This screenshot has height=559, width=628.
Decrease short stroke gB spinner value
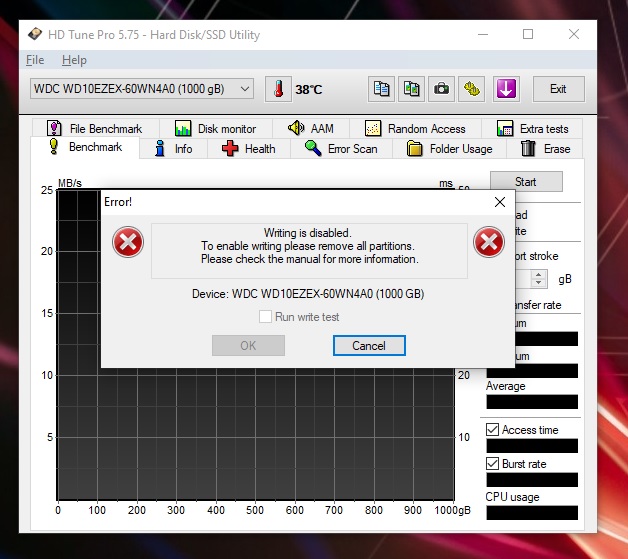539,283
